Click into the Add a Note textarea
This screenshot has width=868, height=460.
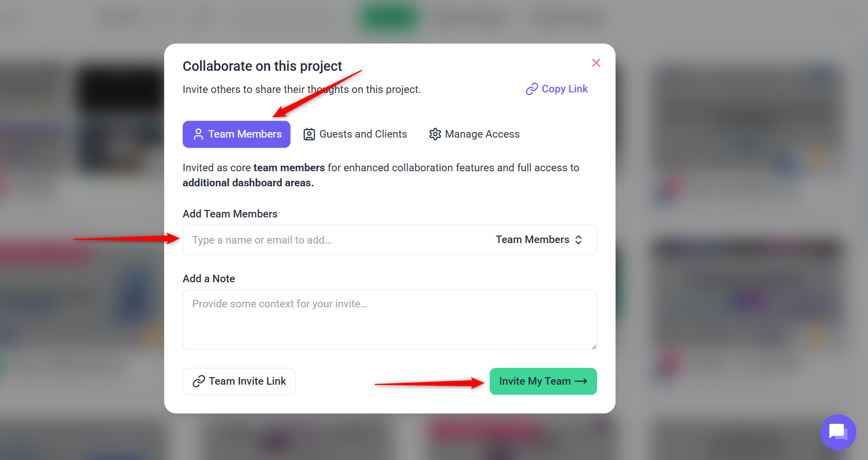(389, 319)
